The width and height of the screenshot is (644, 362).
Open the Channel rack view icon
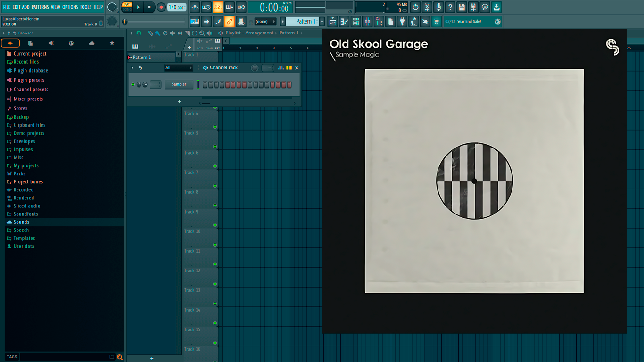click(356, 21)
